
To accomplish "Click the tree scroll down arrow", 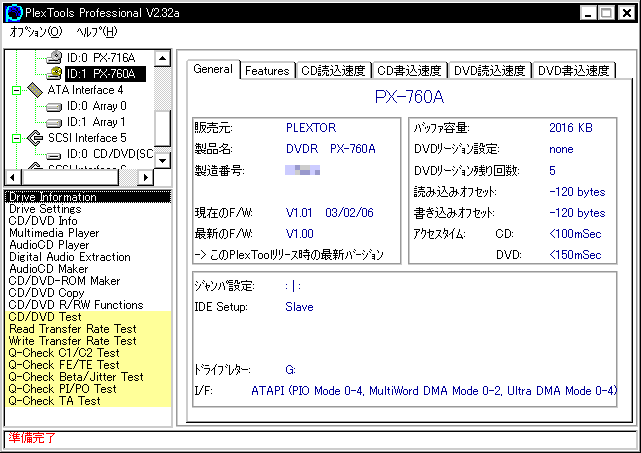I will [163, 160].
